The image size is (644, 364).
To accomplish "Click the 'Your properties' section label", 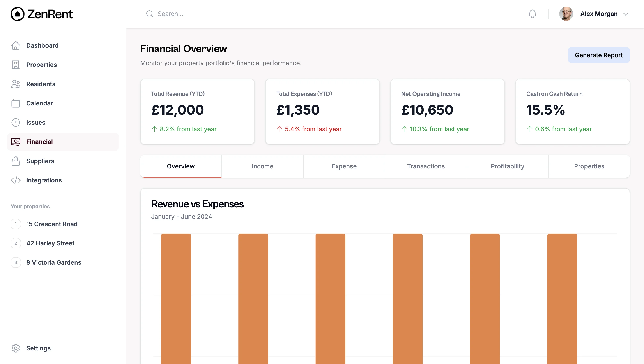I will [x=30, y=206].
